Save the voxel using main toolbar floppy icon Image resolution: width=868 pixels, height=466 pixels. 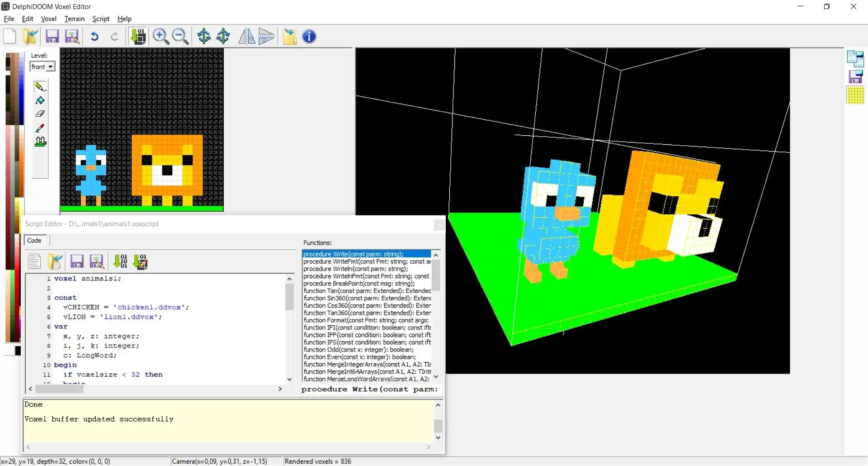tap(52, 36)
